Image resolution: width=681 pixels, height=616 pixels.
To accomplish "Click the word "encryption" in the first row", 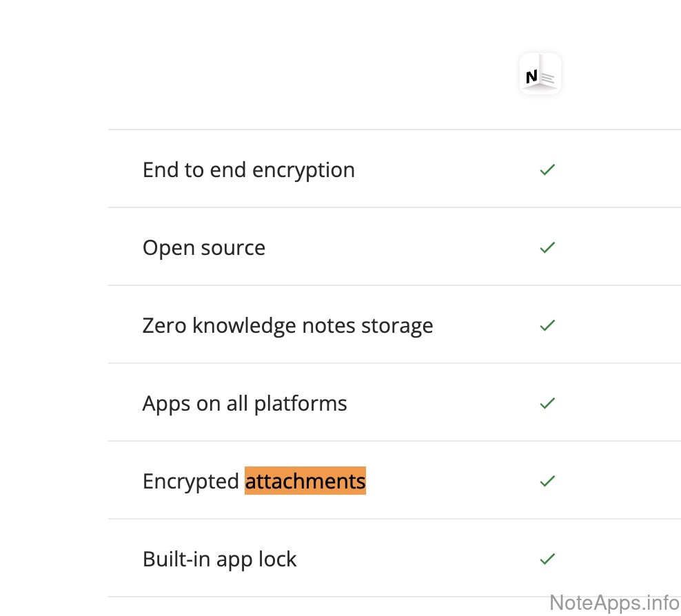I will point(303,171).
